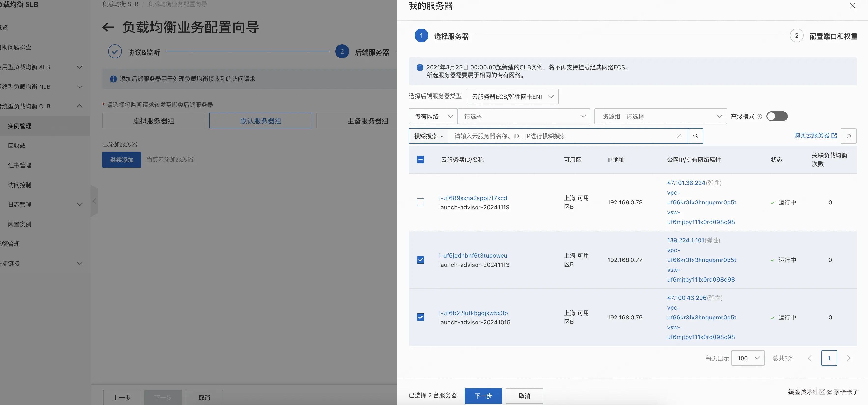Select the 虚拟服务器组 tab

(153, 121)
